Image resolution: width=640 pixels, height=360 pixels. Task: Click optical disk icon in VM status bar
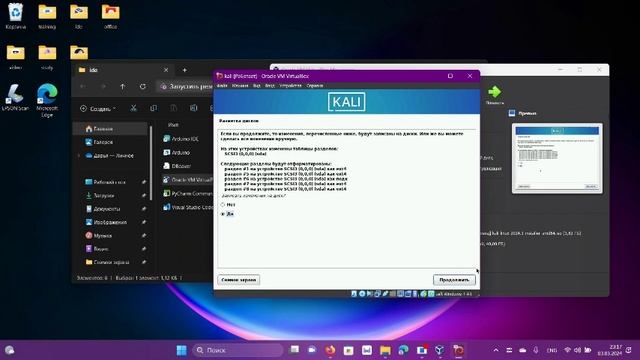point(362,293)
